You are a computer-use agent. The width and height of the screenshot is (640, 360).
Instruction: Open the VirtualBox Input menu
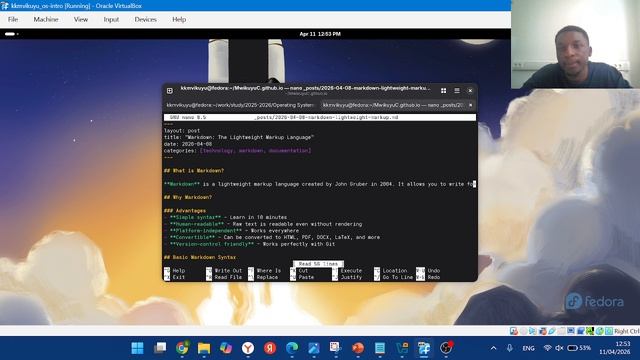click(x=111, y=19)
